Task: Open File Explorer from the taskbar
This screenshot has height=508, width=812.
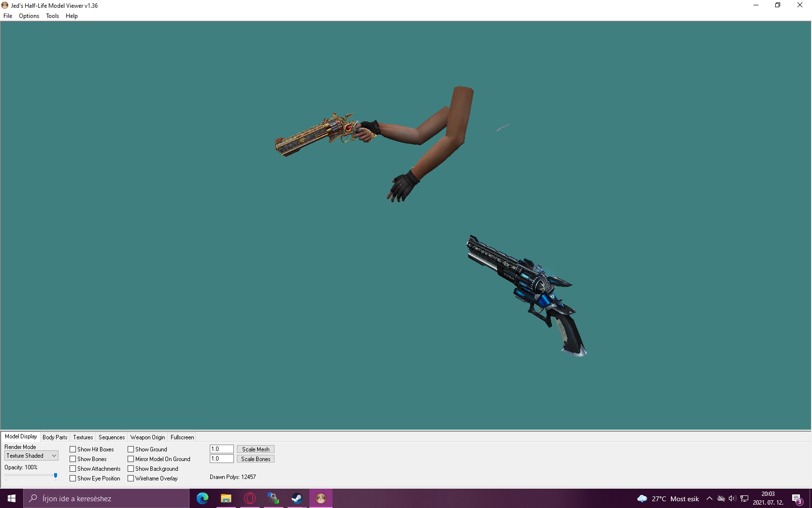Action: 226,498
